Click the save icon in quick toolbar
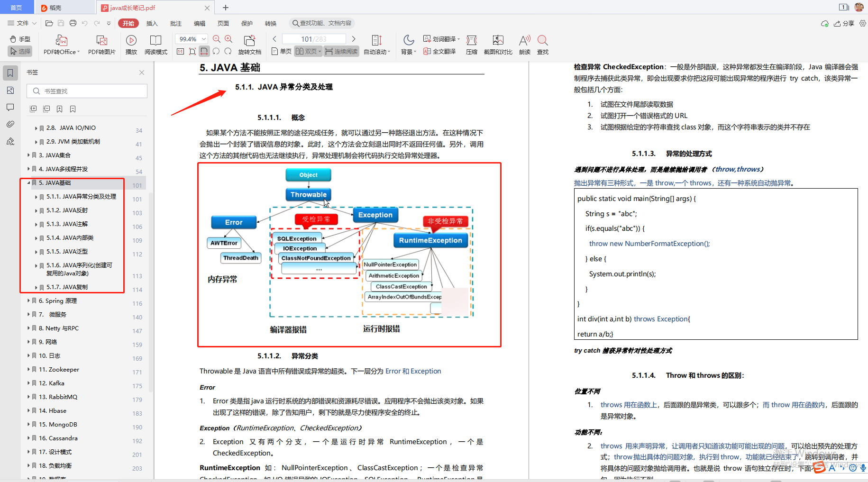 (x=61, y=23)
